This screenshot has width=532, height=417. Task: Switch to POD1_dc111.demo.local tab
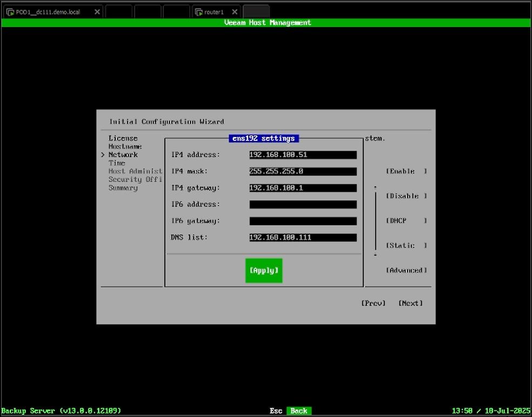tap(49, 12)
